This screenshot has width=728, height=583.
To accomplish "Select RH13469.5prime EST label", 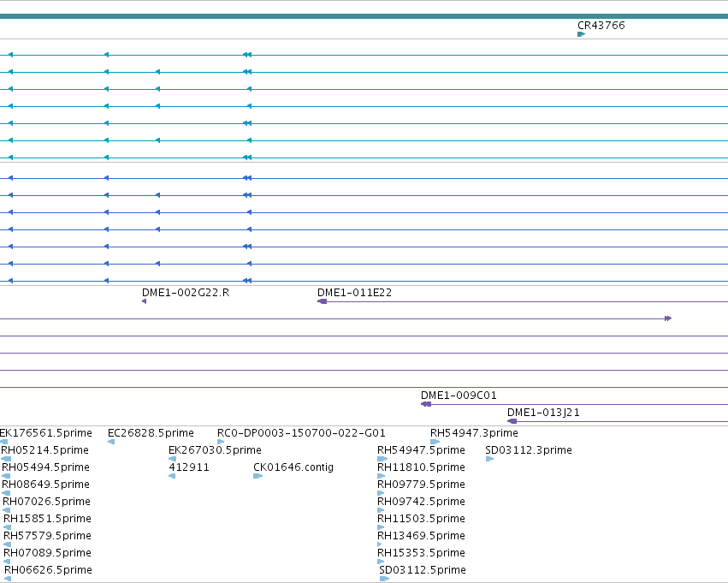I will (421, 536).
